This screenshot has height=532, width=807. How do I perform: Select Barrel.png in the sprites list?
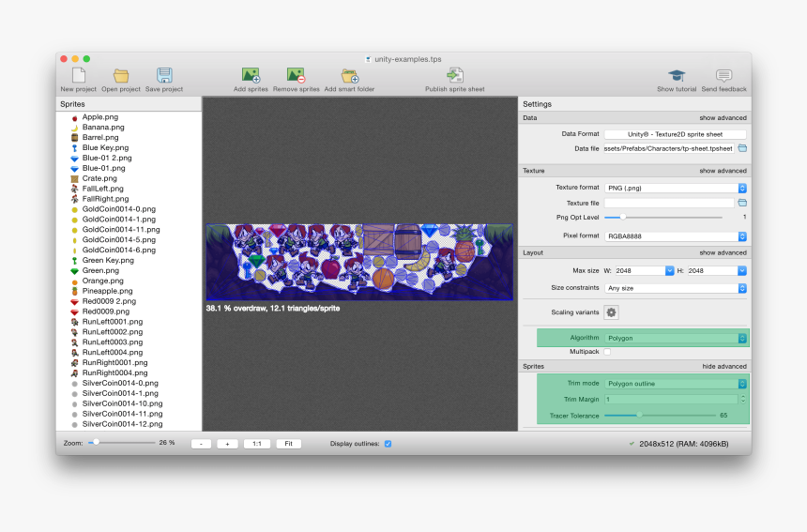click(x=100, y=137)
